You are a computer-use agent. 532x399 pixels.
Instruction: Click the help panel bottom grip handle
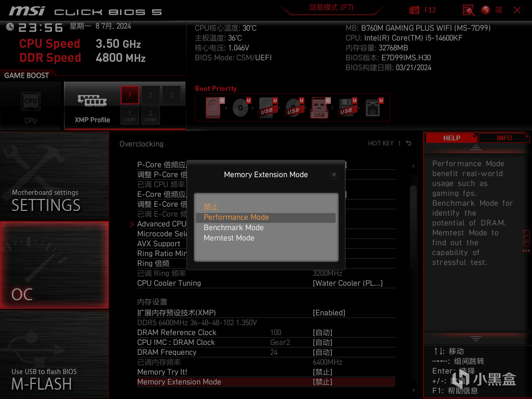point(476,339)
